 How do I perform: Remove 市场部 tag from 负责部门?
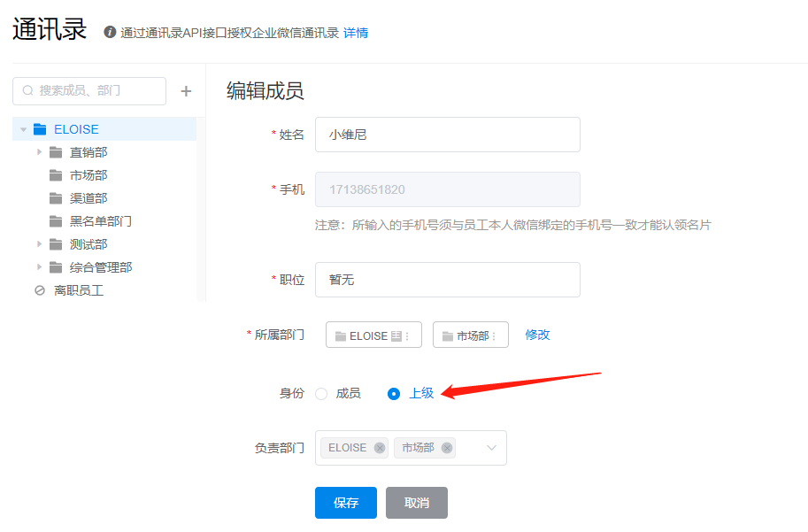click(x=447, y=448)
